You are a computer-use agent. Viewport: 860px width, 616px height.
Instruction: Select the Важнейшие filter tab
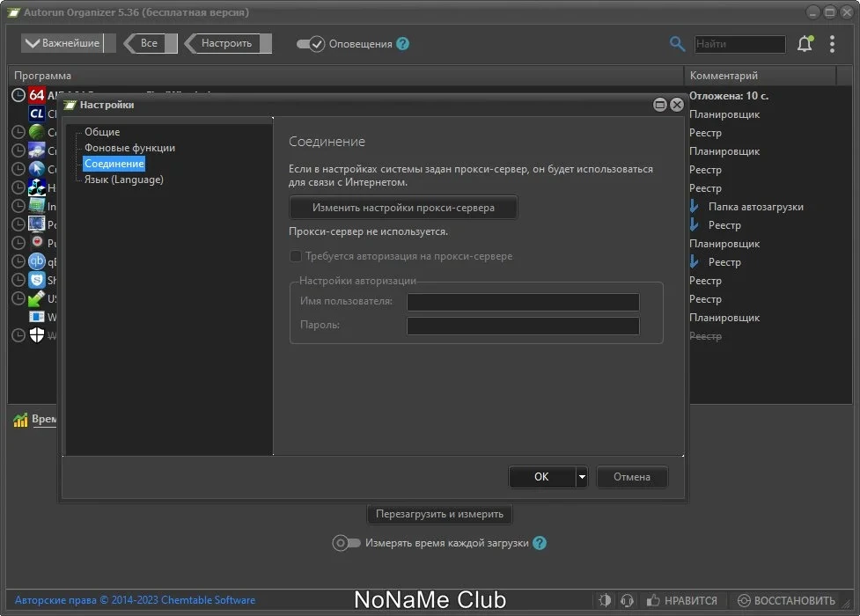pos(68,43)
